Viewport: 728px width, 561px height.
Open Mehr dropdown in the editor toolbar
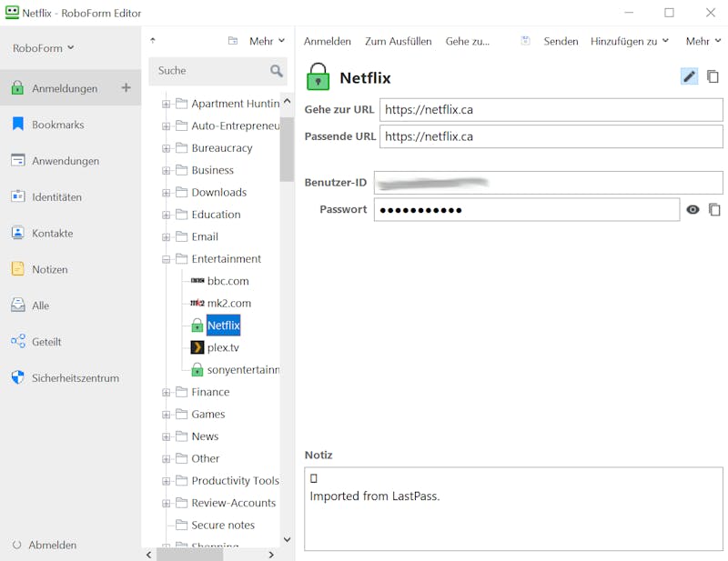coord(703,41)
